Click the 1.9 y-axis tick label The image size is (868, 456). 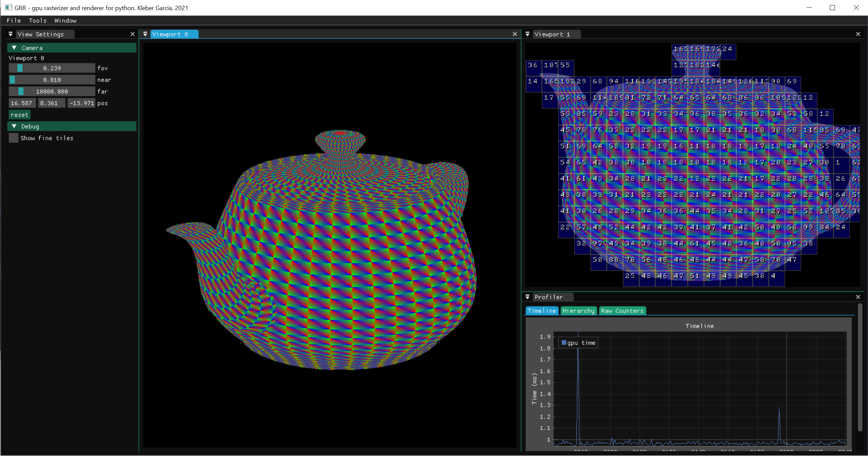click(545, 337)
